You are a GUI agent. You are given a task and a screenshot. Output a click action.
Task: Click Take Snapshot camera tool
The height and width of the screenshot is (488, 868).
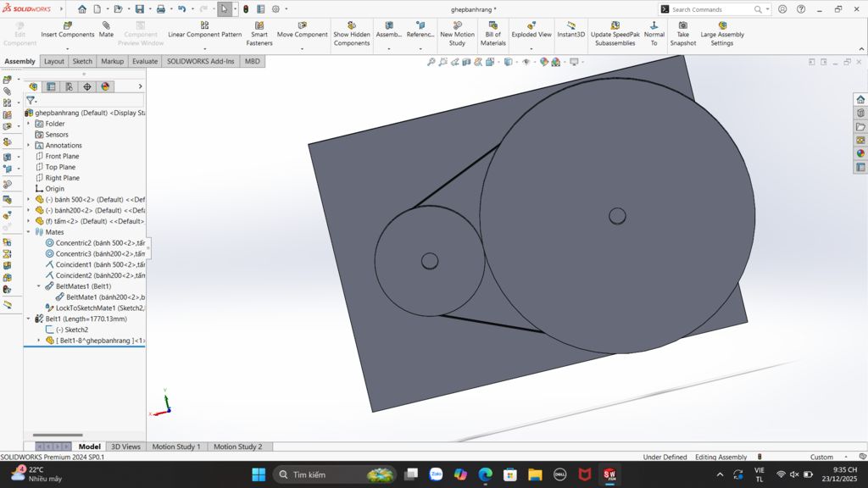click(683, 34)
